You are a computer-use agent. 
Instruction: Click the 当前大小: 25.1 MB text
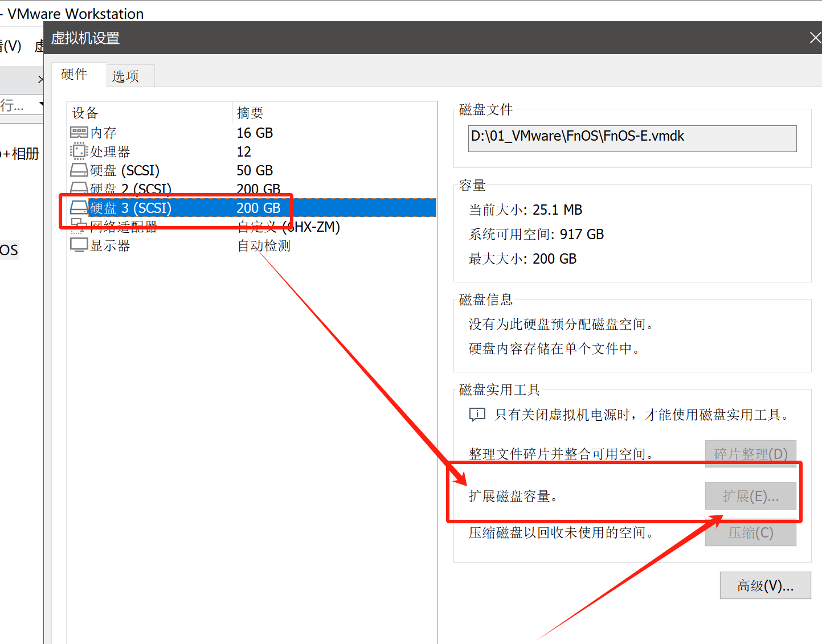click(x=525, y=210)
